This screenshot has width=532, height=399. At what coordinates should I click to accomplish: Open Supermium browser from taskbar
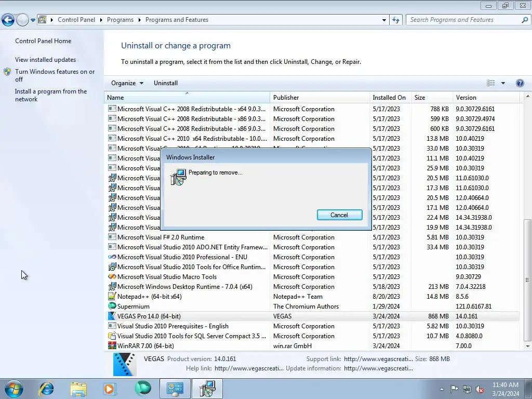[x=142, y=389]
